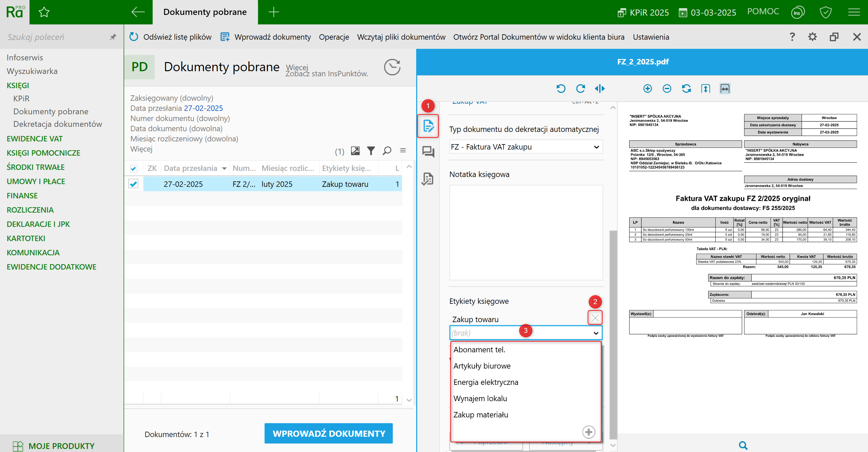This screenshot has width=868, height=452.
Task: Select Energia elektryczna from label list
Action: 486,382
